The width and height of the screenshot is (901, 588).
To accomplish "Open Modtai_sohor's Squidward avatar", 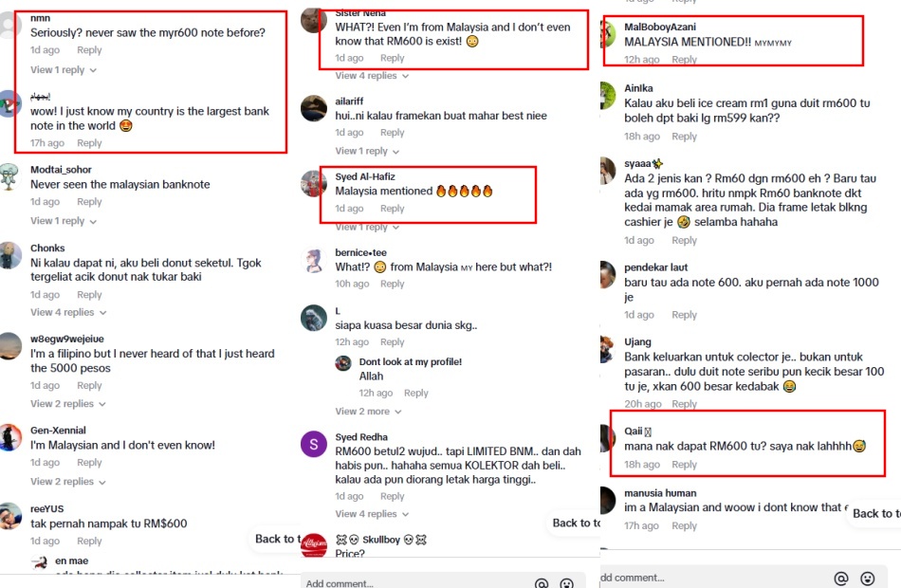I will coord(9,176).
